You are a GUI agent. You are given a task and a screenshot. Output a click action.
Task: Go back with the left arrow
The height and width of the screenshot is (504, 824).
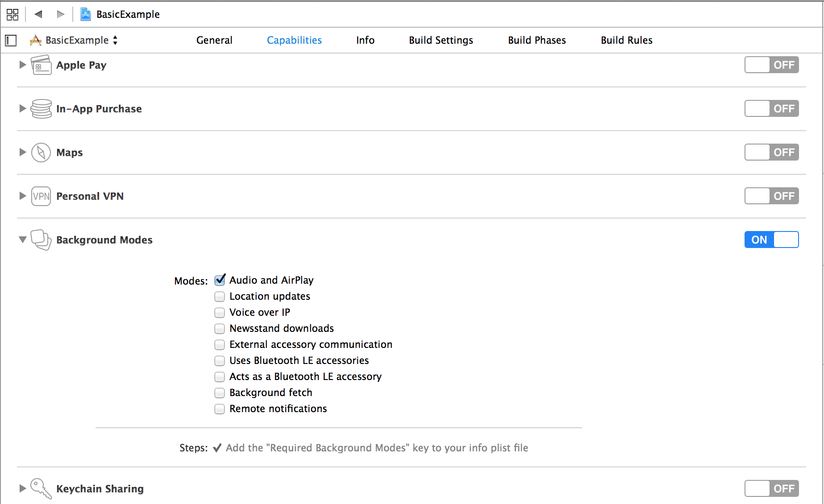(x=38, y=14)
